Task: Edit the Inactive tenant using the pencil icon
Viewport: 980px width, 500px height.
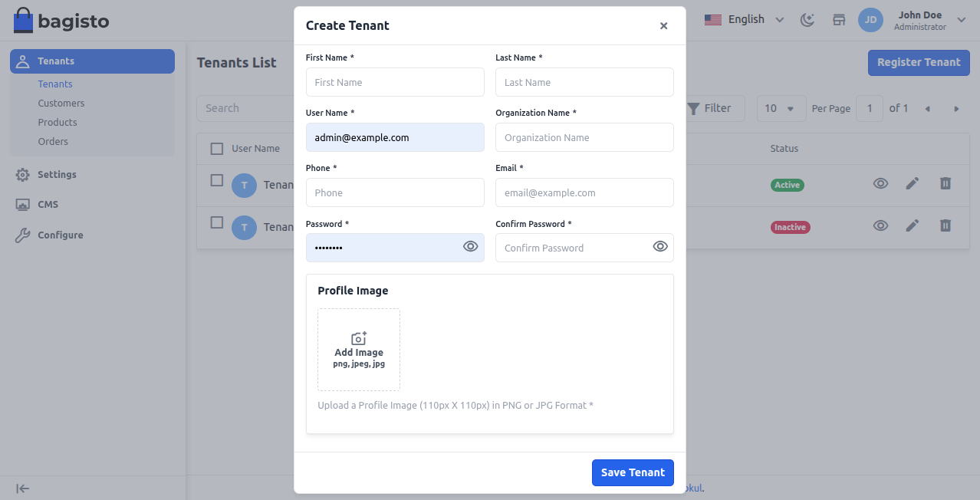Action: [x=912, y=226]
